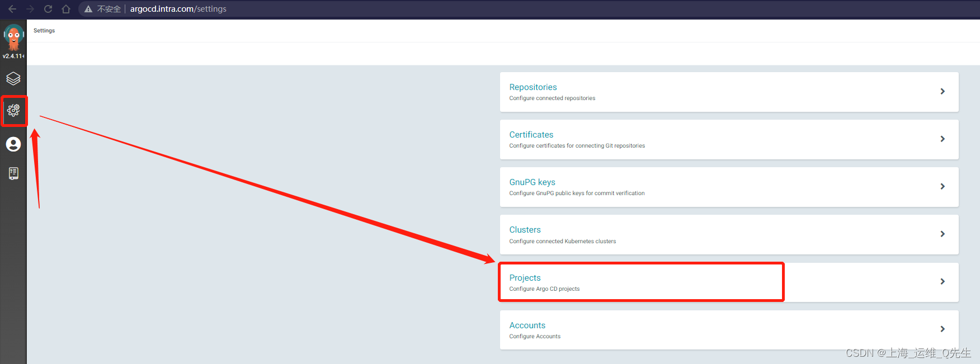Click 'Configure Argo CD projects' description
This screenshot has height=364, width=980.
pyautogui.click(x=544, y=289)
